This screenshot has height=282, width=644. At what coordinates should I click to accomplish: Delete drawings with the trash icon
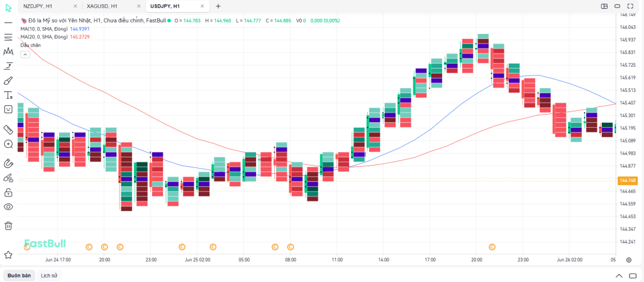click(9, 225)
